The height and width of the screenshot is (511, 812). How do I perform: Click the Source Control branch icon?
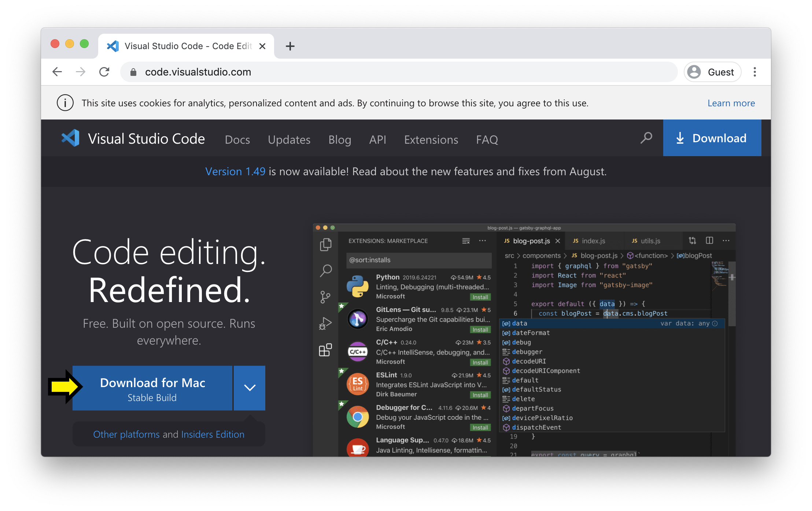coord(325,297)
